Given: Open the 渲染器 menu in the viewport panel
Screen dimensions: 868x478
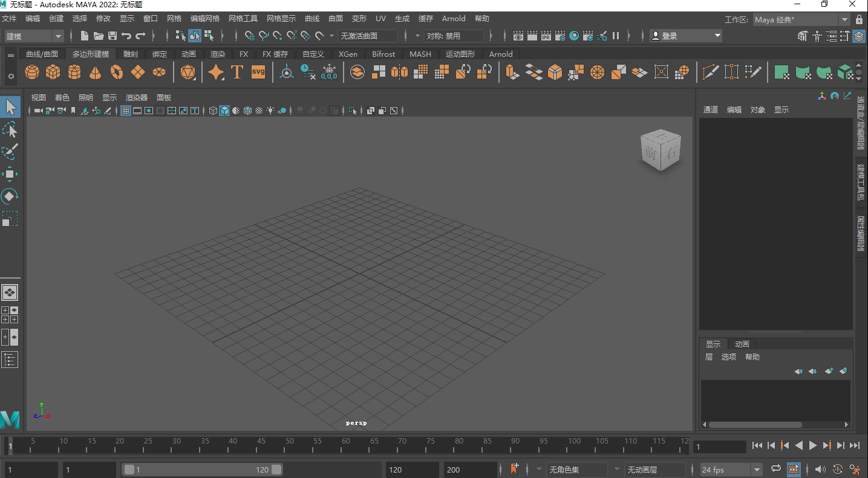Looking at the screenshot, I should (136, 97).
